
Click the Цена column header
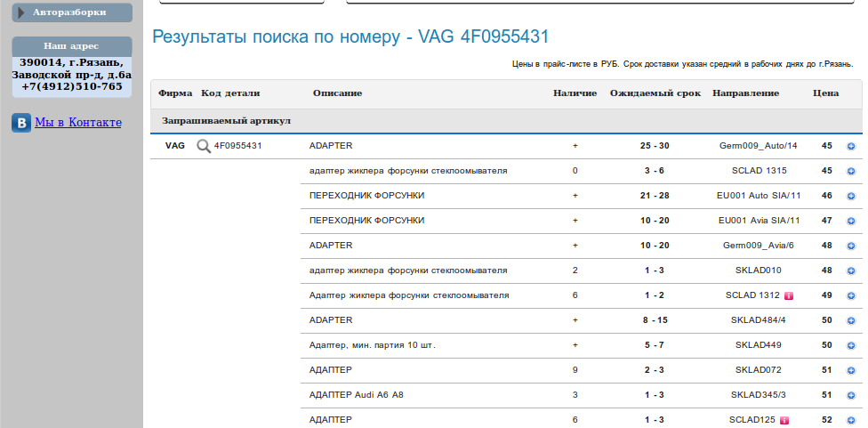pos(825,93)
